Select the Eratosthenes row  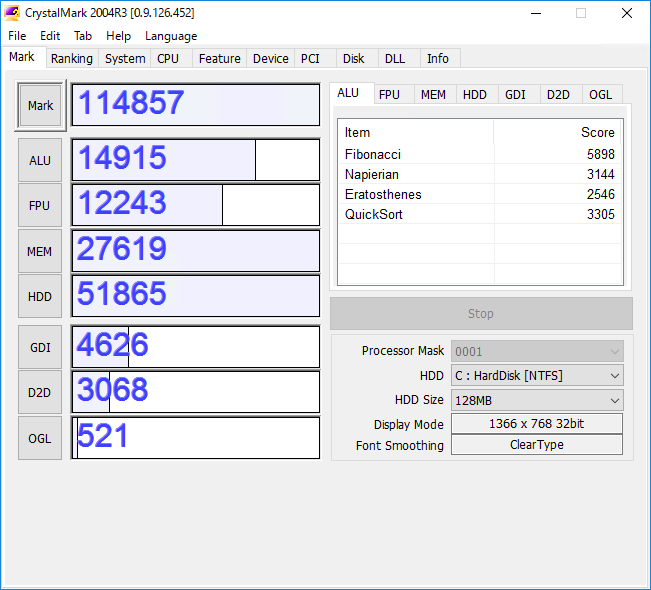tap(480, 194)
